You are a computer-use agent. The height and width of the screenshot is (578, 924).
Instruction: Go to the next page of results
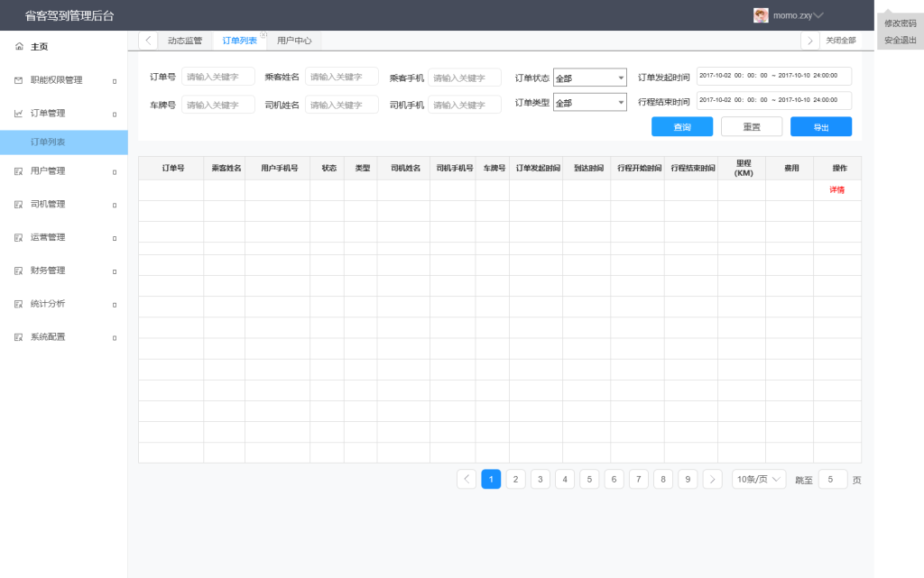pyautogui.click(x=712, y=479)
